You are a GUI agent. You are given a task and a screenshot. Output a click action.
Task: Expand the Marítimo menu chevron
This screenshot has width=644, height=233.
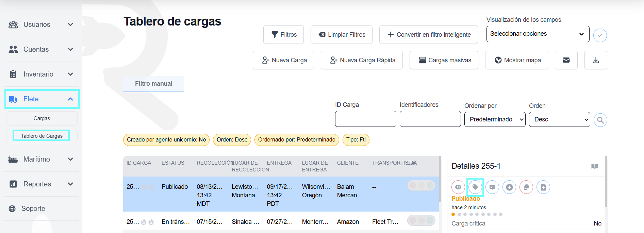(70, 159)
